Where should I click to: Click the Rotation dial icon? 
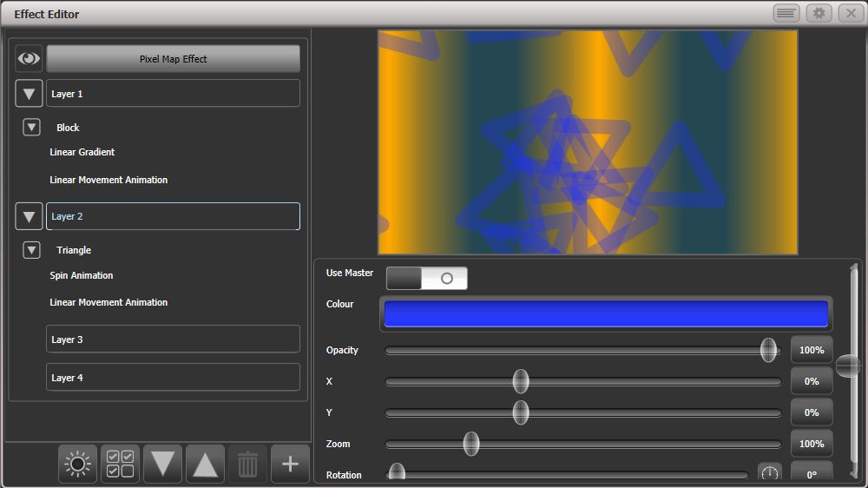(x=769, y=472)
